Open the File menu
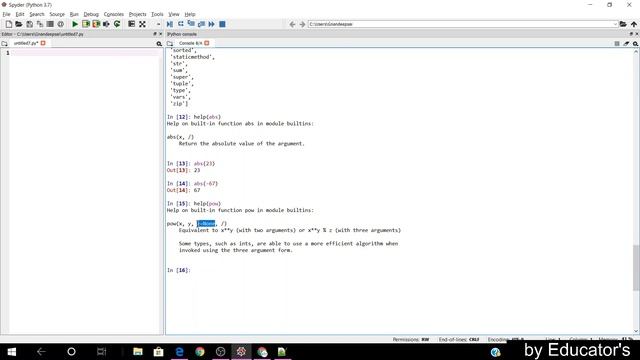Viewport: 640px width, 360px height. coord(6,14)
